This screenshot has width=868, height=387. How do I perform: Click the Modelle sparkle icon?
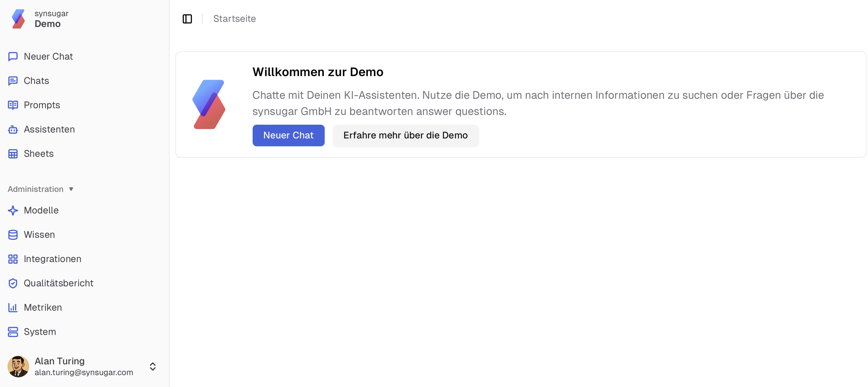[x=13, y=211]
